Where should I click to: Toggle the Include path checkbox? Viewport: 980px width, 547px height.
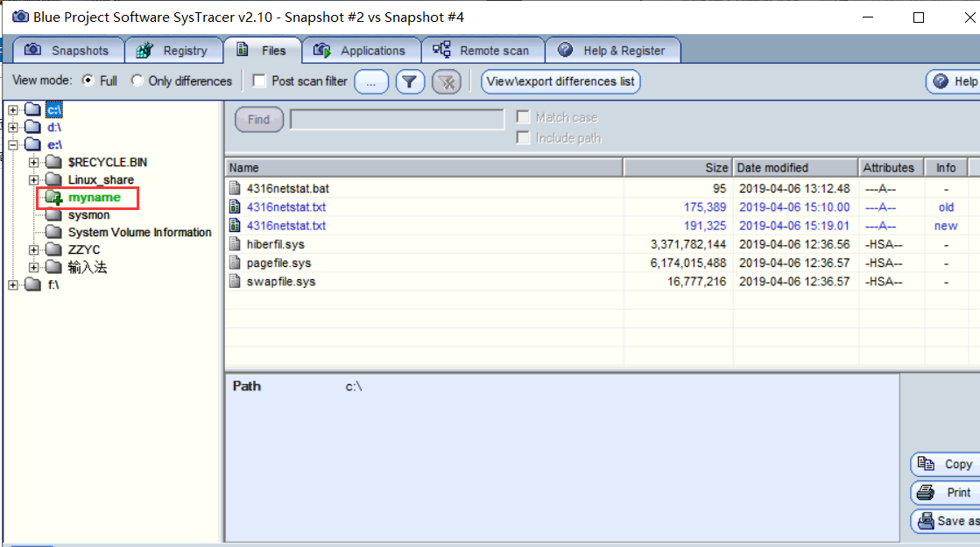[x=523, y=137]
